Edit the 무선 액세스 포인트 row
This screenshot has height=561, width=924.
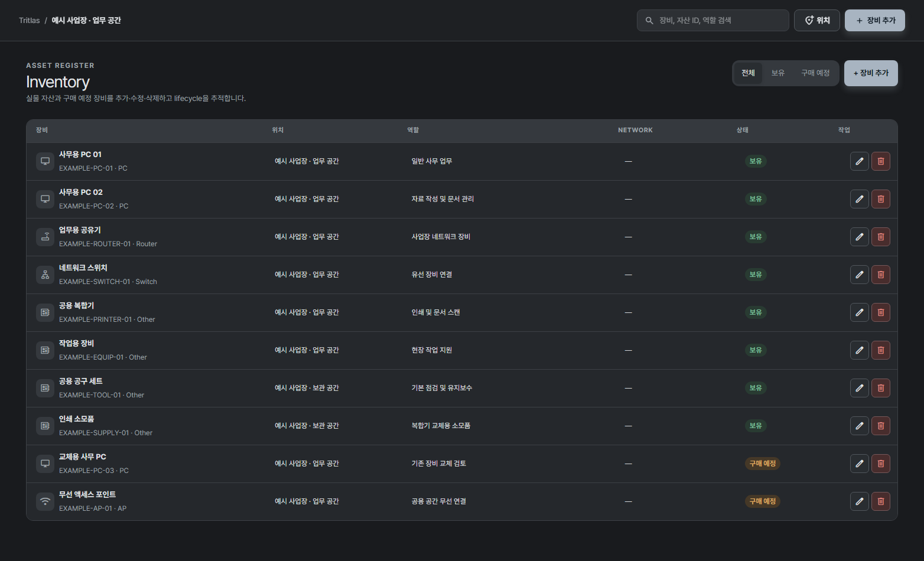click(x=860, y=501)
